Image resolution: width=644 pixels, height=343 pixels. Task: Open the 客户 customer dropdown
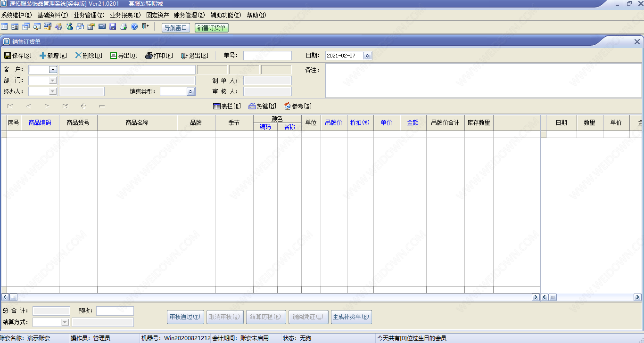(x=53, y=70)
